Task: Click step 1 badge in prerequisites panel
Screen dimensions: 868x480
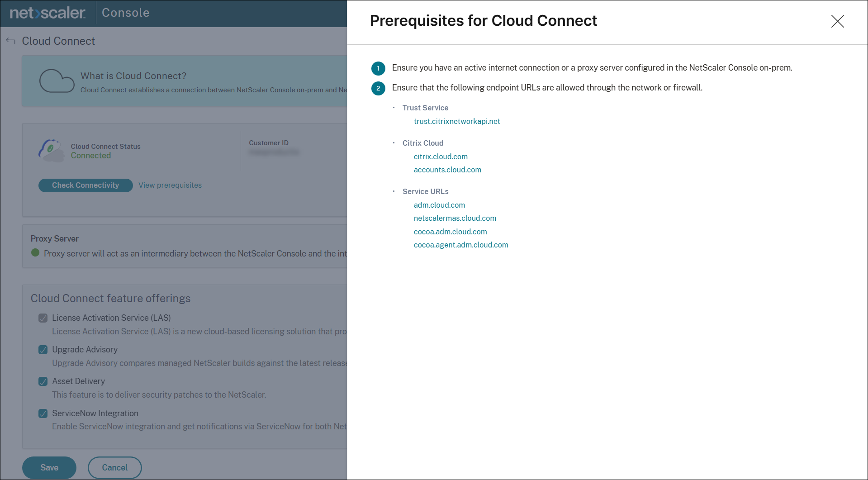Action: pyautogui.click(x=378, y=68)
